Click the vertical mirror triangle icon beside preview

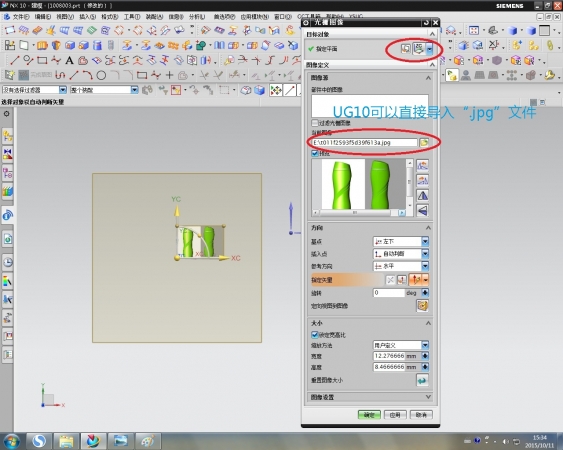pos(423,195)
